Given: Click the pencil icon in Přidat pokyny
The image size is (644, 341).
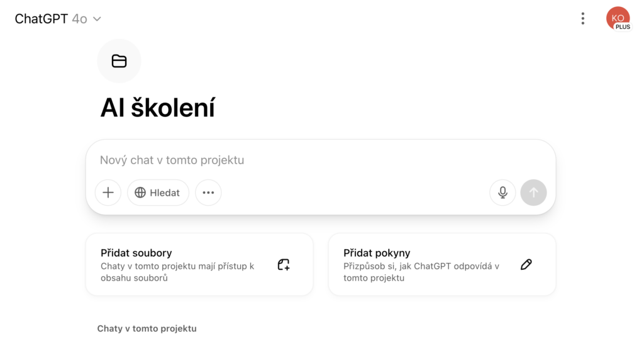Looking at the screenshot, I should (x=526, y=265).
